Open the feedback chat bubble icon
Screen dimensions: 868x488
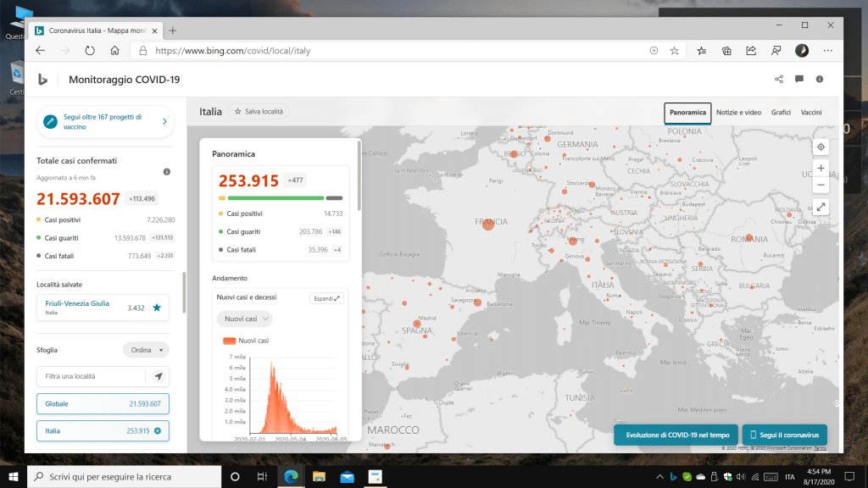tap(799, 80)
